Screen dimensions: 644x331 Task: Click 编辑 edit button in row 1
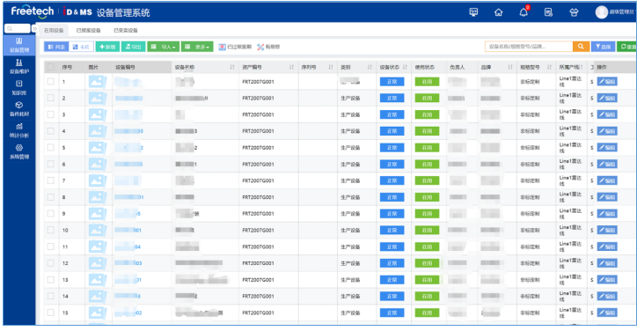pos(607,81)
